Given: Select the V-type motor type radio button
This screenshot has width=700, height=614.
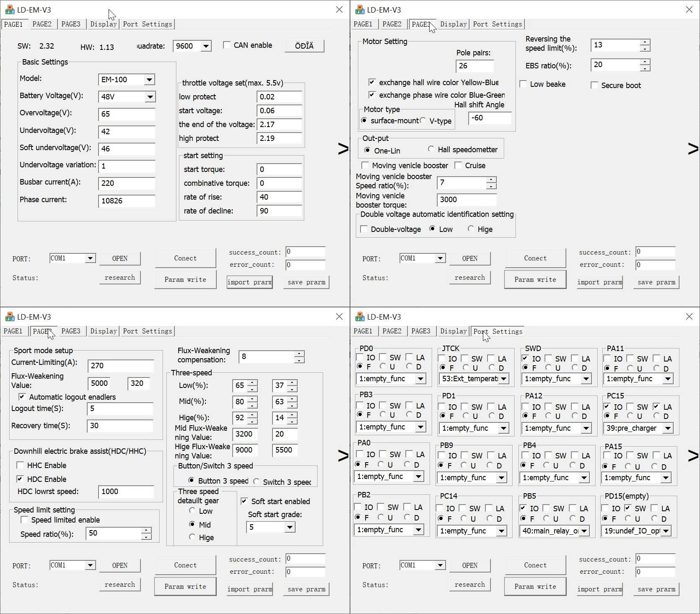Looking at the screenshot, I should pos(423,121).
